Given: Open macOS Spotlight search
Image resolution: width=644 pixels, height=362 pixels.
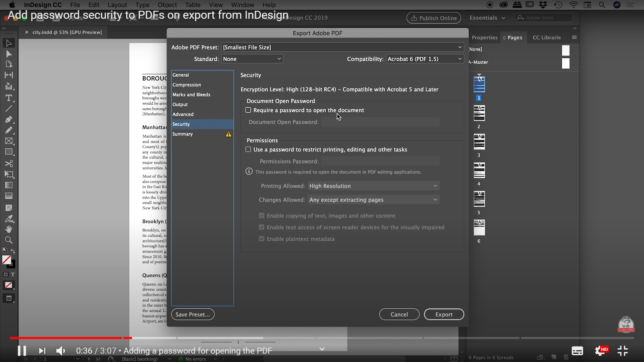Looking at the screenshot, I should (602, 5).
